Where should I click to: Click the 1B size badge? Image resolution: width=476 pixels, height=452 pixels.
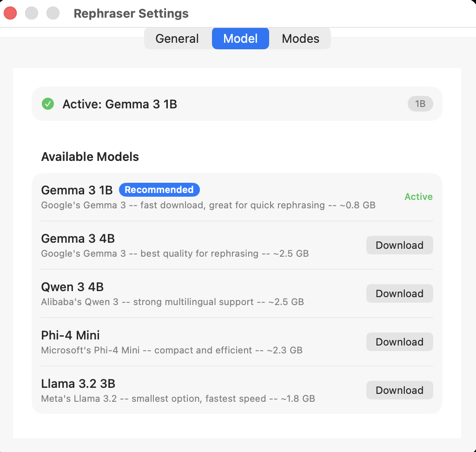coord(420,104)
